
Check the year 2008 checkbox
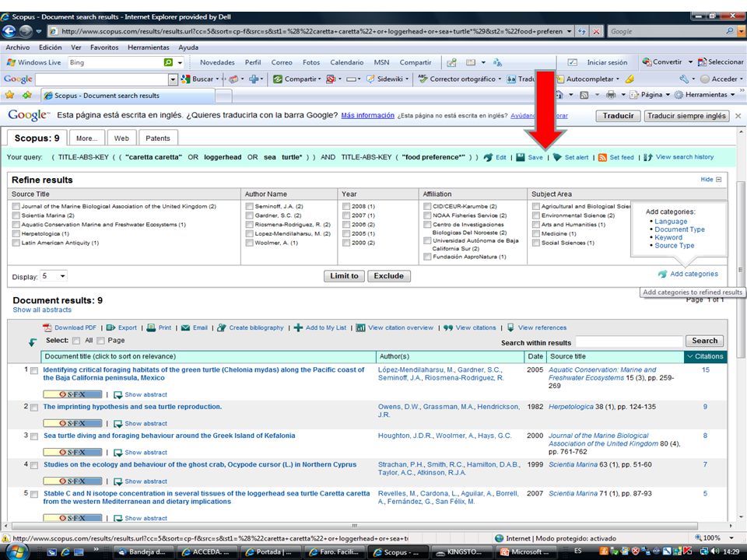(346, 207)
